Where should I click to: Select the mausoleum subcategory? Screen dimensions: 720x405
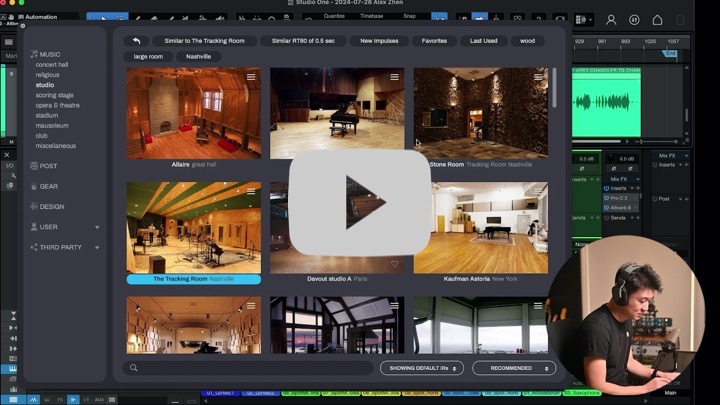click(52, 125)
